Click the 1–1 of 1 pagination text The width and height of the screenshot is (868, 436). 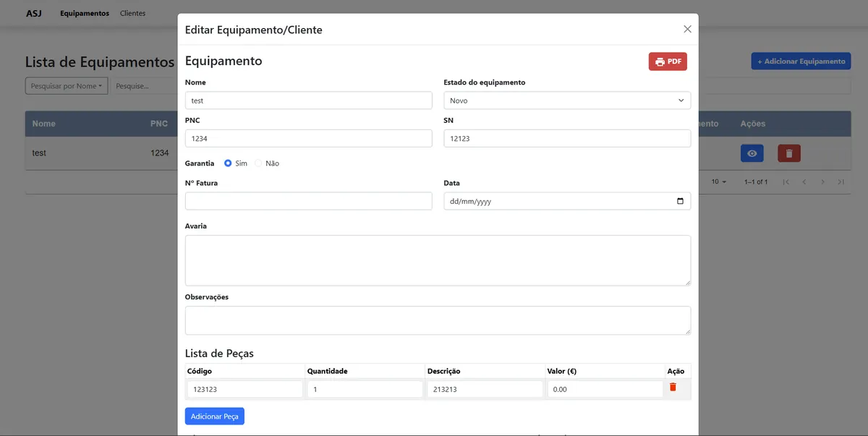click(x=756, y=181)
